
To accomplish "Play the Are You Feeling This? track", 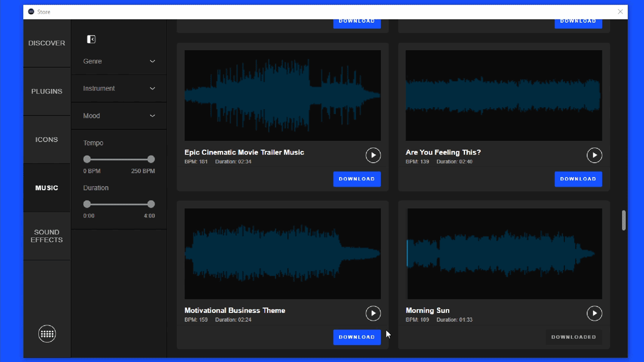I will [x=594, y=155].
